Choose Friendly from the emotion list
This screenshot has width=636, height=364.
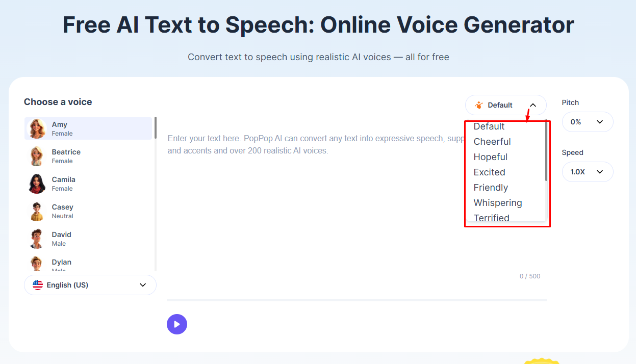[x=491, y=188]
